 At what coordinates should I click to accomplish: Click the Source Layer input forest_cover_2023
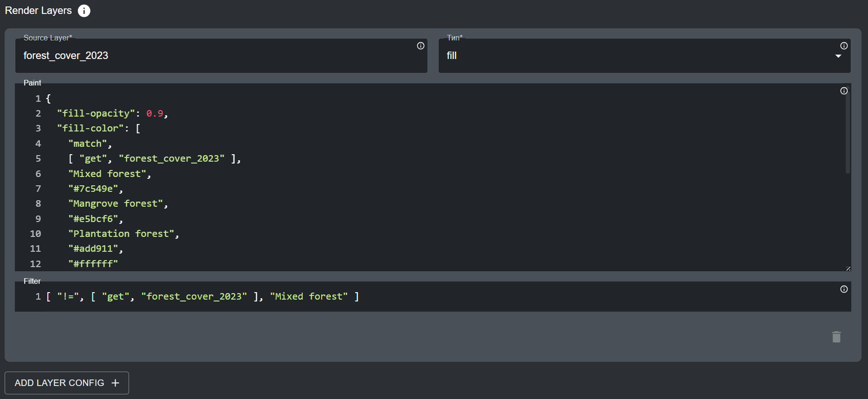214,56
